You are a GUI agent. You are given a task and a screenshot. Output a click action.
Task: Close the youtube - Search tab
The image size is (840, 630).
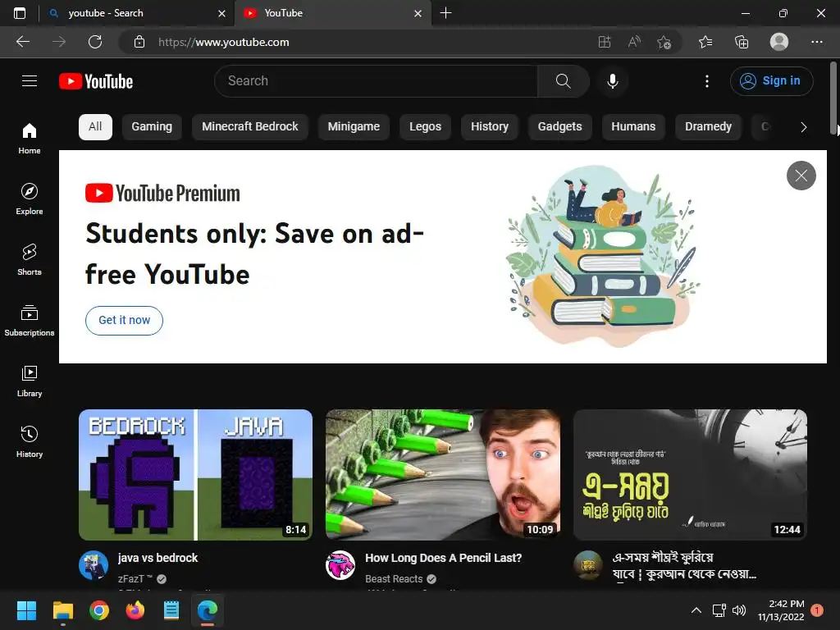coord(221,13)
